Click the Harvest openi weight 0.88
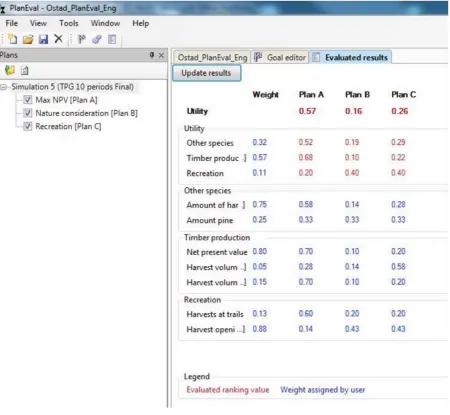 point(260,329)
